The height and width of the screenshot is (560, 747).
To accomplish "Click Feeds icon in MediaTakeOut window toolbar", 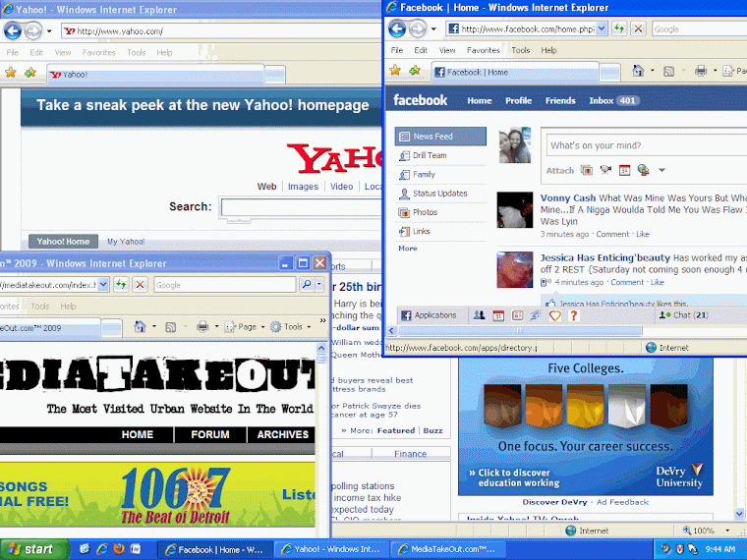I will pyautogui.click(x=171, y=326).
